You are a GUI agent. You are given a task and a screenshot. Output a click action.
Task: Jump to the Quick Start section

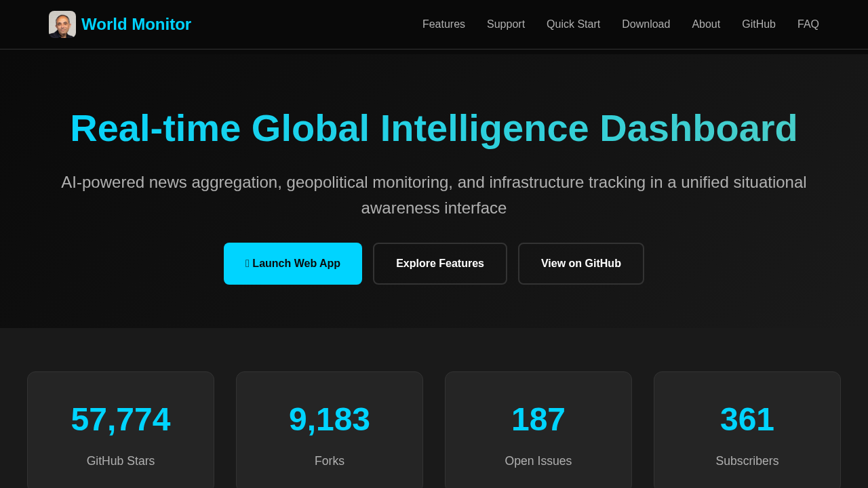coord(573,24)
